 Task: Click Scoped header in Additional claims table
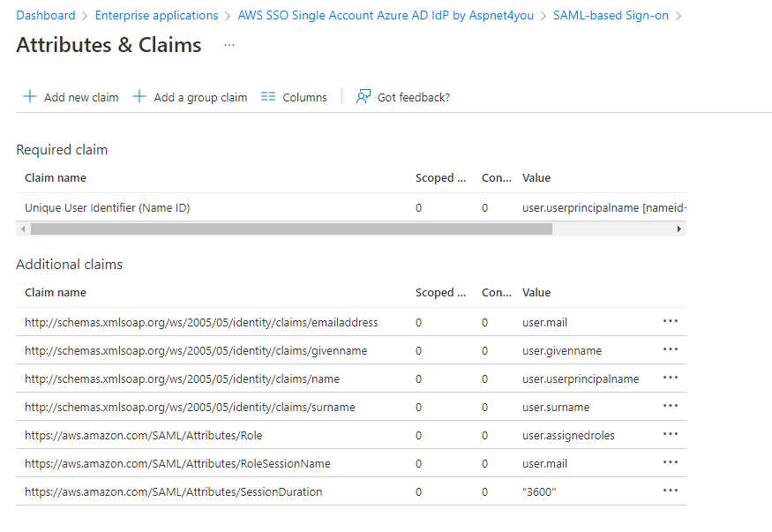(440, 292)
